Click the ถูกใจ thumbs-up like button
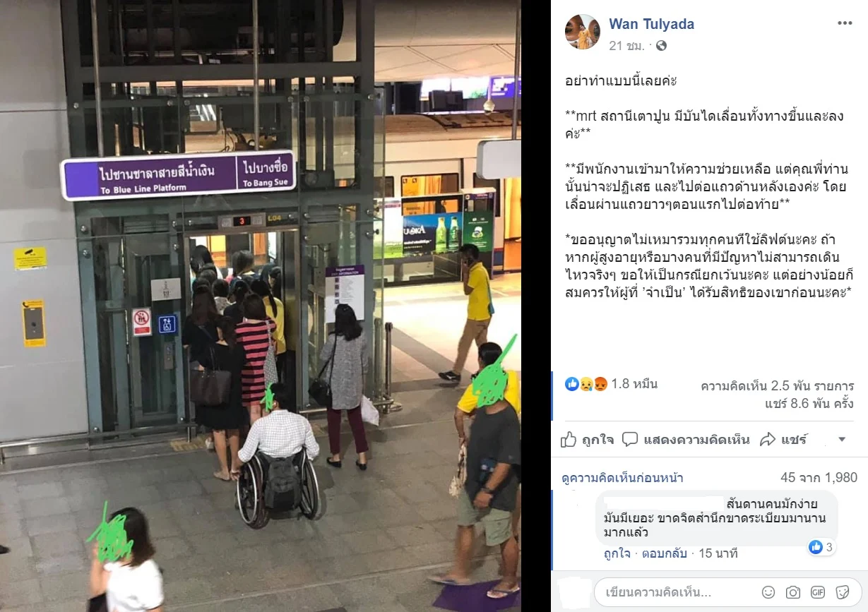 588,440
